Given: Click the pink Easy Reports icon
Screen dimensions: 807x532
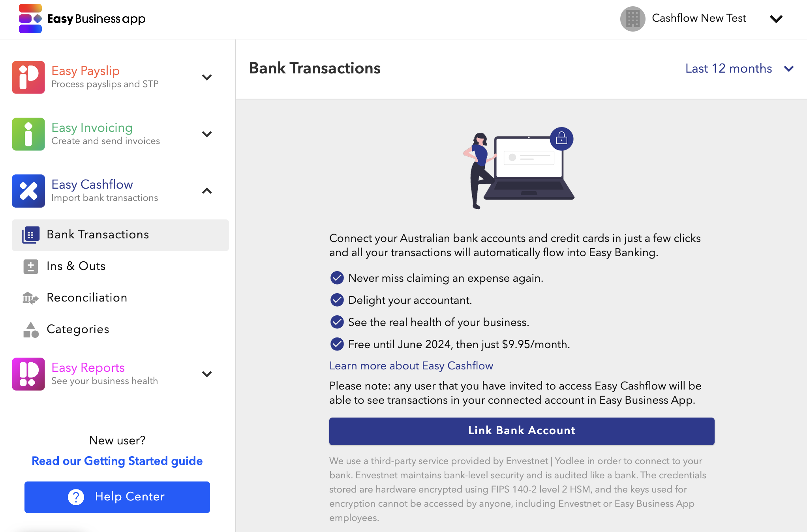Looking at the screenshot, I should (x=28, y=374).
